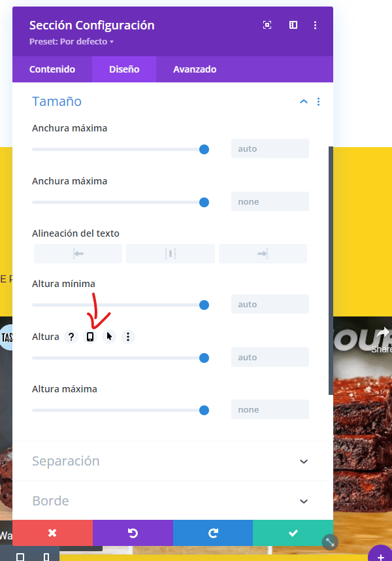Click the Altura mínima slider handle
Image resolution: width=392 pixels, height=561 pixels.
tap(204, 305)
